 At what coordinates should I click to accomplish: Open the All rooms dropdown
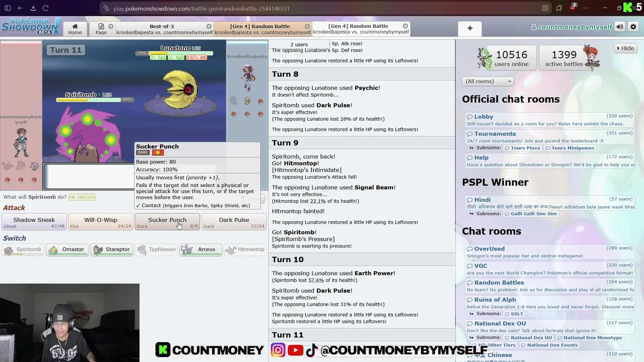pos(488,81)
